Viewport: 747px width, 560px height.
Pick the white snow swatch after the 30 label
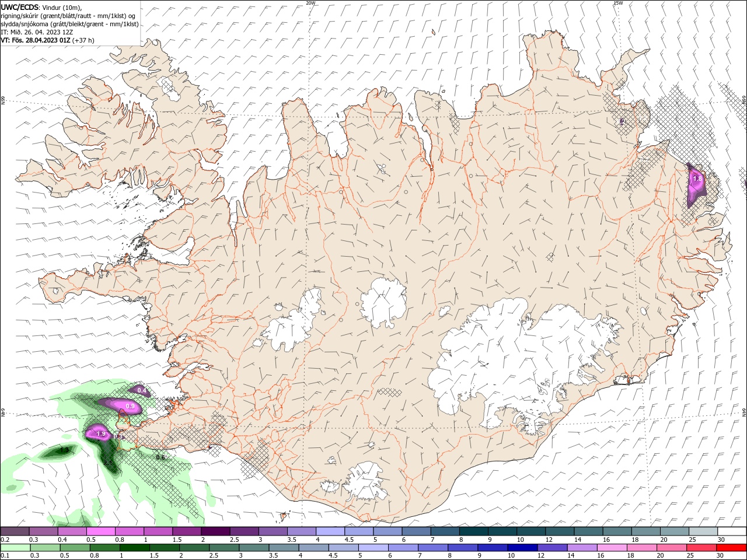(732, 531)
